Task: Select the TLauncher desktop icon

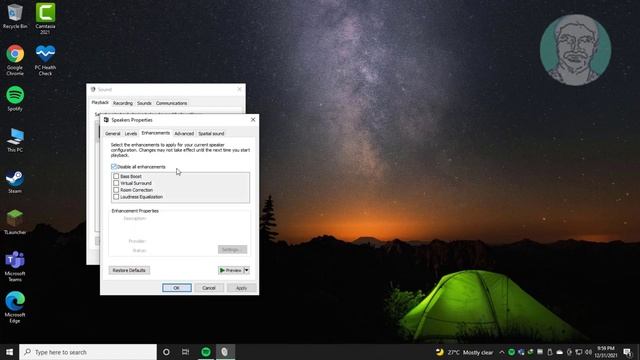Action: [x=15, y=222]
